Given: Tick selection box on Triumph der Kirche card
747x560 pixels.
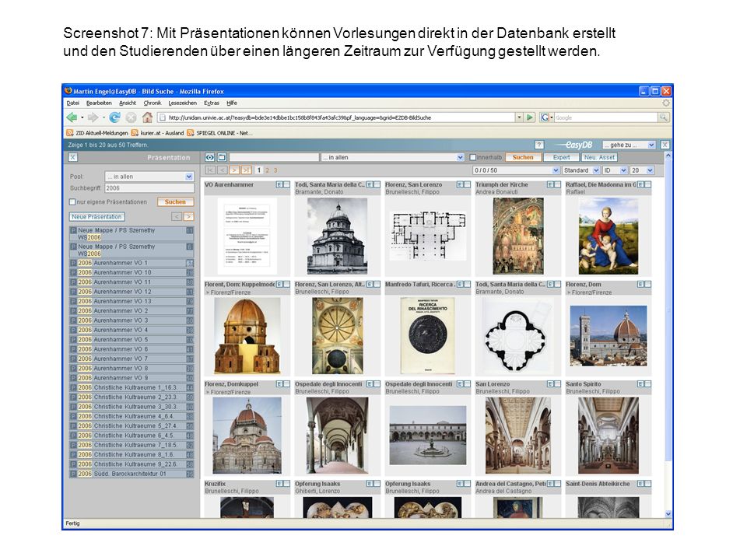Looking at the screenshot, I should [557, 185].
